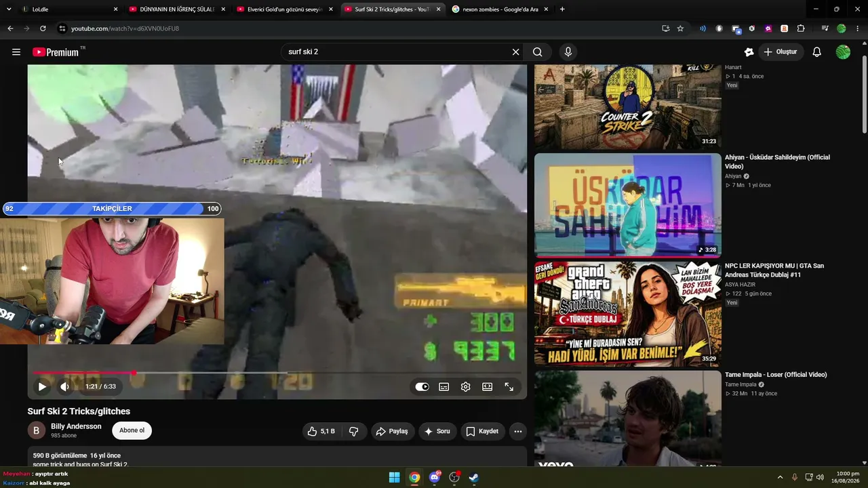Seek on the red video progress bar
868x488 pixels.
coord(277,373)
